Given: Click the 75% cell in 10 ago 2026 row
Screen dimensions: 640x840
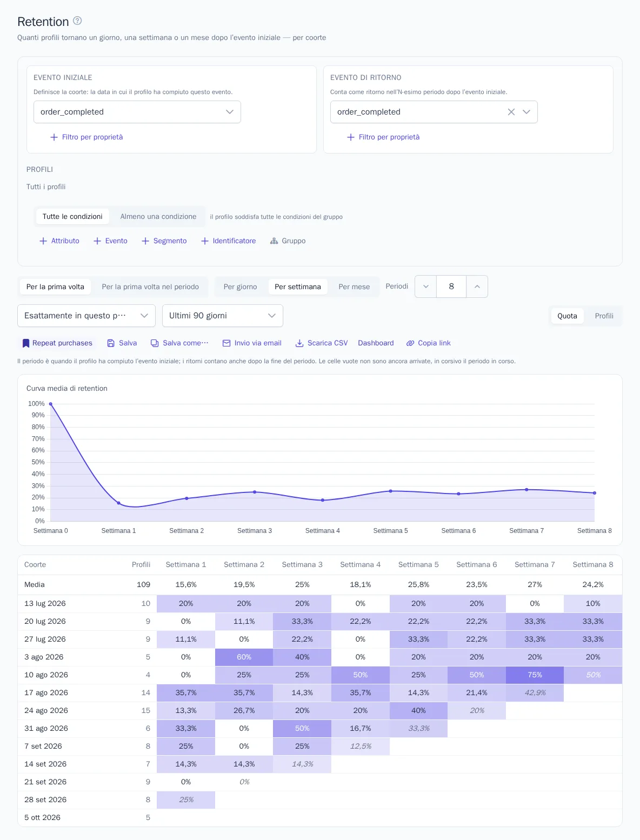Looking at the screenshot, I should point(535,675).
